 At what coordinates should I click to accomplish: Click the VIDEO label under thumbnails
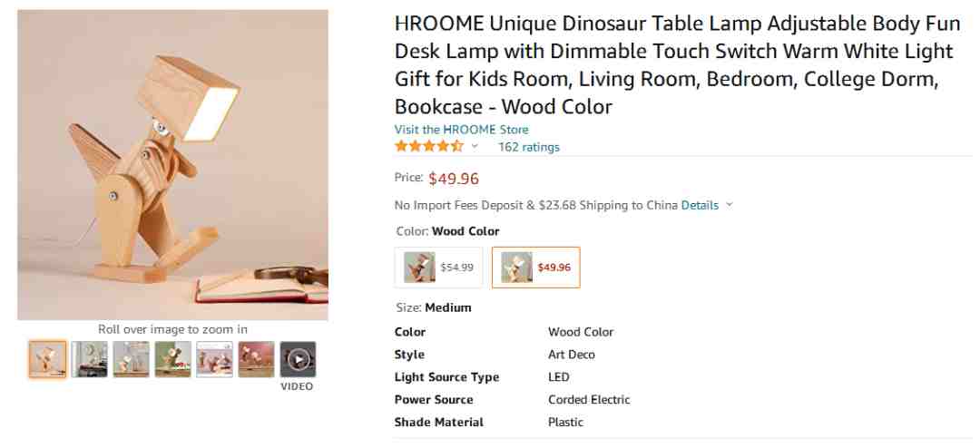pyautogui.click(x=297, y=386)
